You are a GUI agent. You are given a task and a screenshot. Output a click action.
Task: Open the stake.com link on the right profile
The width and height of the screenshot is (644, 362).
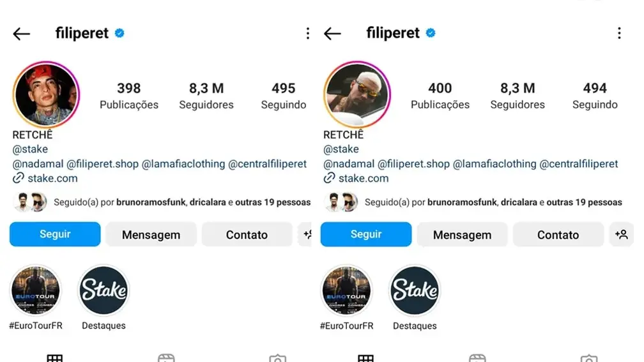coord(364,178)
